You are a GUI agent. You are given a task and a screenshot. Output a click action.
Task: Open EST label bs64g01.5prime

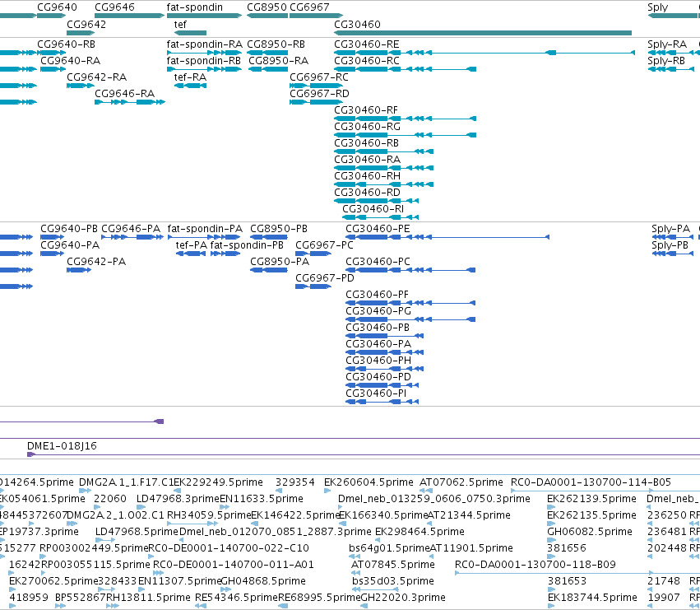(x=389, y=548)
